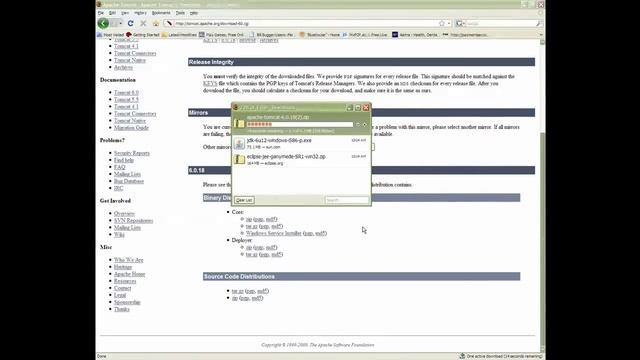This screenshot has height=360, width=640.
Task: Open the Tools menu
Action: [x=180, y=13]
